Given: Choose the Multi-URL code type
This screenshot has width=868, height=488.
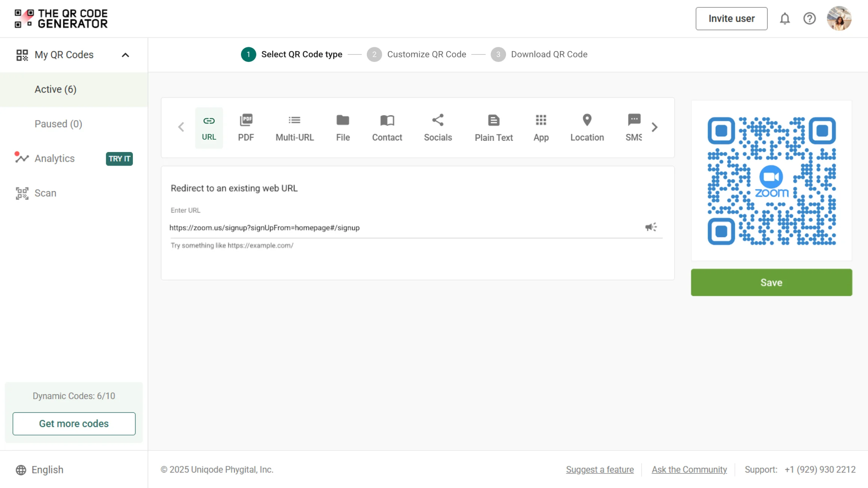Looking at the screenshot, I should 295,128.
